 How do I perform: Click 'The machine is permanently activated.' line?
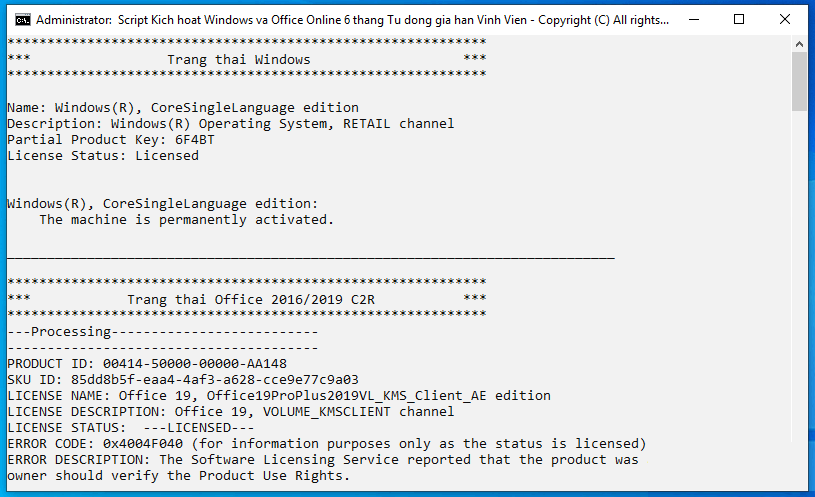click(187, 220)
